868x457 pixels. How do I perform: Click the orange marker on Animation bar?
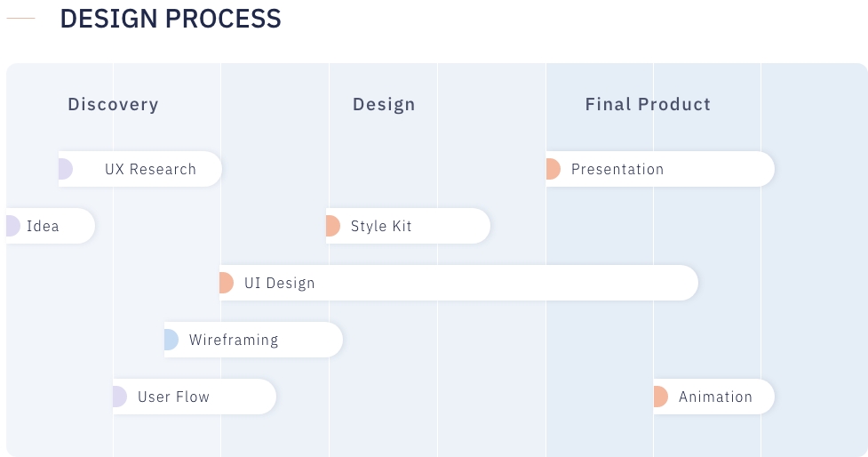(661, 397)
